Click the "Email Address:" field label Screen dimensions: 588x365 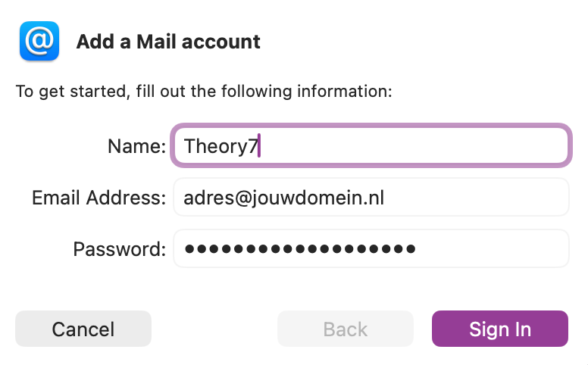coord(99,198)
